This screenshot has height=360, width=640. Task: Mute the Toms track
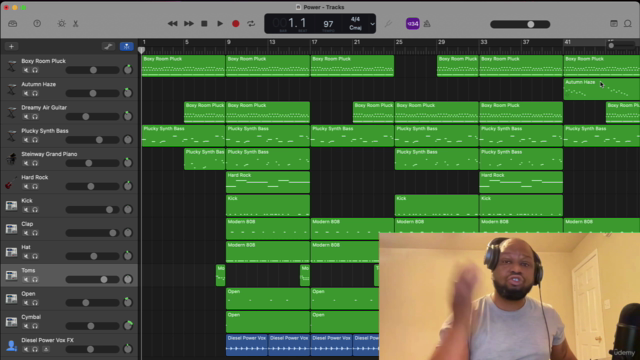(x=26, y=280)
